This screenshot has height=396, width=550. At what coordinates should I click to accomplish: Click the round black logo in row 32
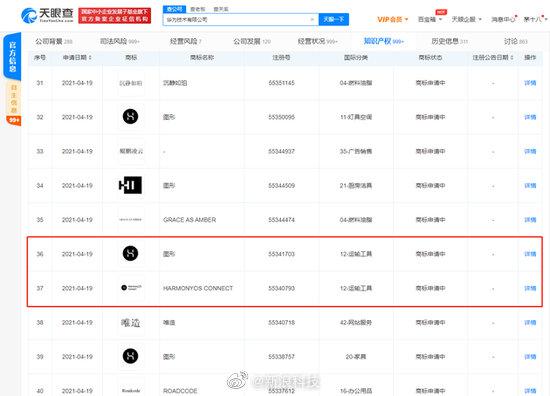tap(130, 116)
